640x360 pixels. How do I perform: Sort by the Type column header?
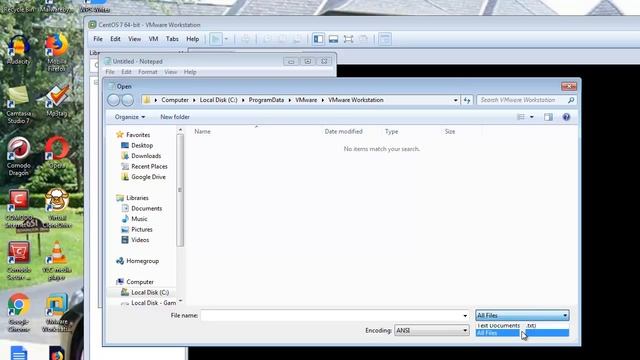pyautogui.click(x=391, y=131)
